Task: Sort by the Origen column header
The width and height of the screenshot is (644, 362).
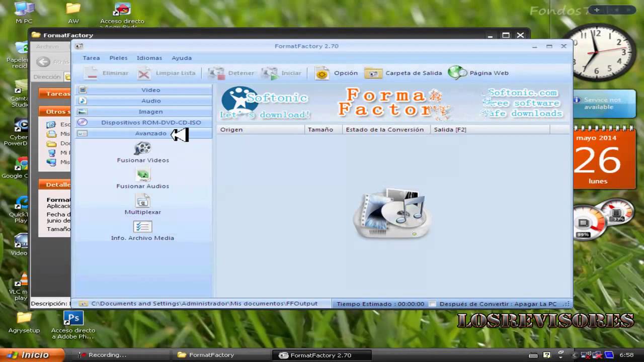Action: pyautogui.click(x=261, y=129)
